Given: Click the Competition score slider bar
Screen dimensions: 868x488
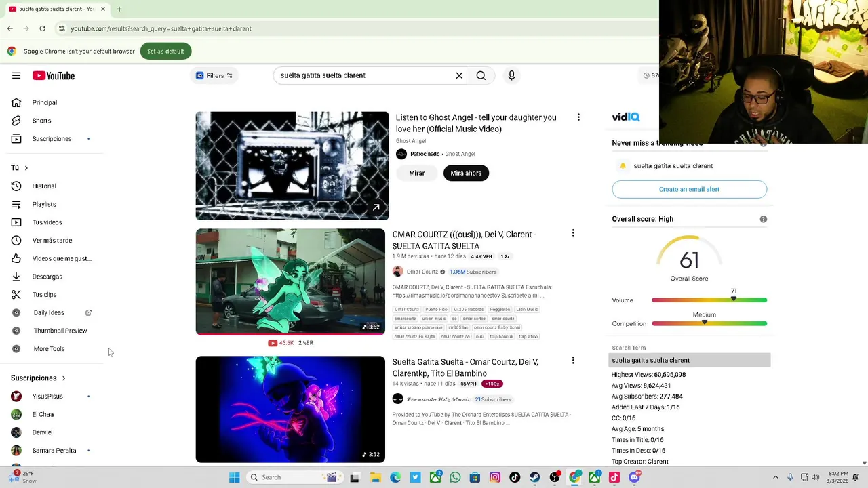Looking at the screenshot, I should (x=709, y=323).
